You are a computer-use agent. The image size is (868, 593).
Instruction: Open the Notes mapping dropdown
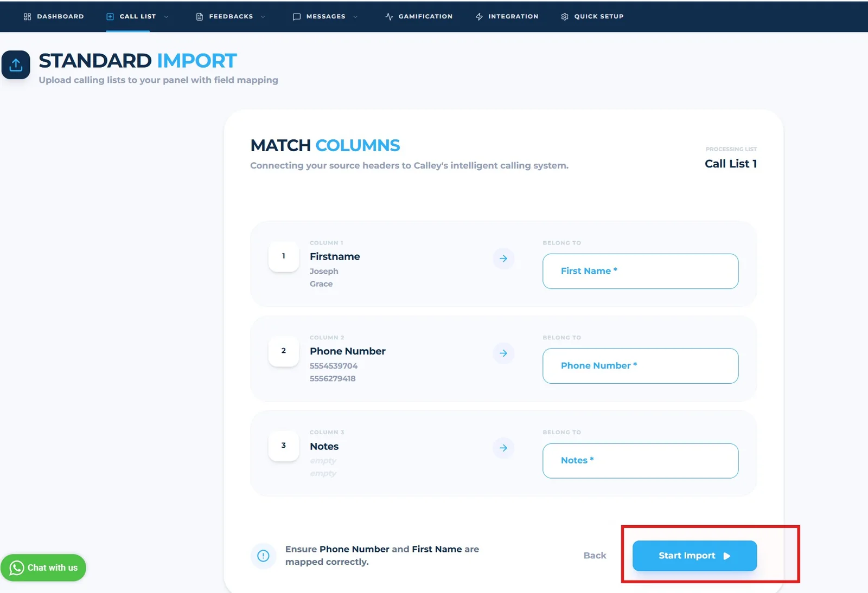(640, 461)
